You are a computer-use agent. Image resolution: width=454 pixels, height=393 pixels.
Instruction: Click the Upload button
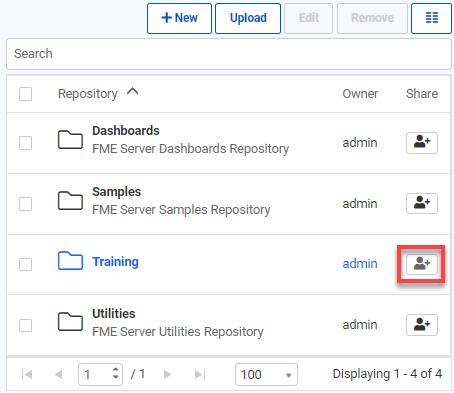click(248, 18)
